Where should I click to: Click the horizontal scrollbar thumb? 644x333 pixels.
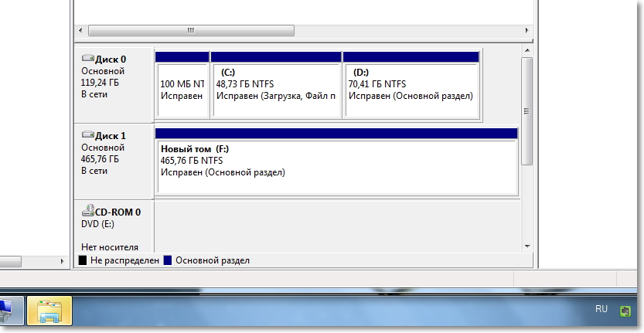(x=191, y=31)
